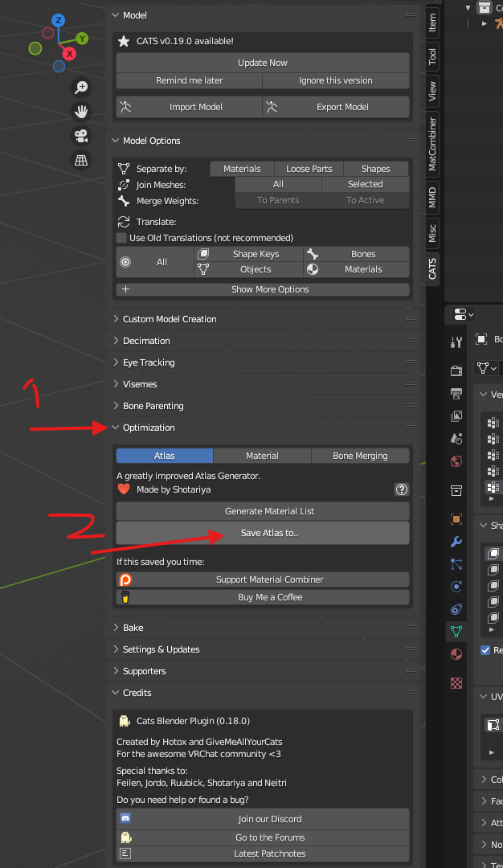
Task: Enable Use Old Translations checkbox
Action: tap(121, 238)
